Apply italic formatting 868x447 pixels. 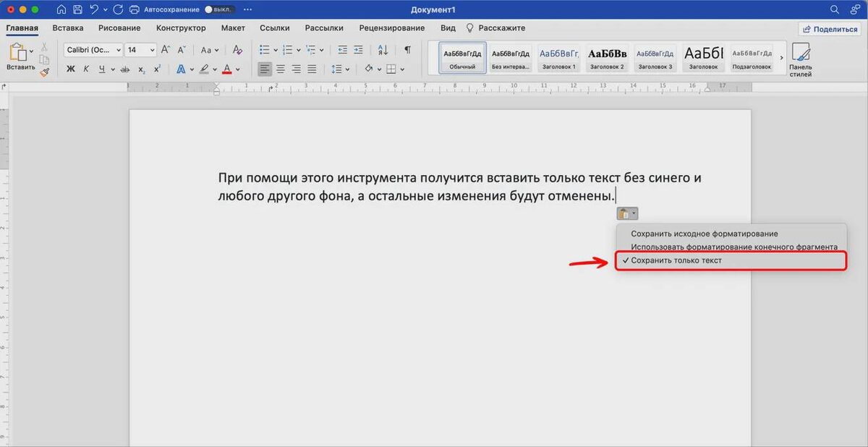coord(86,69)
